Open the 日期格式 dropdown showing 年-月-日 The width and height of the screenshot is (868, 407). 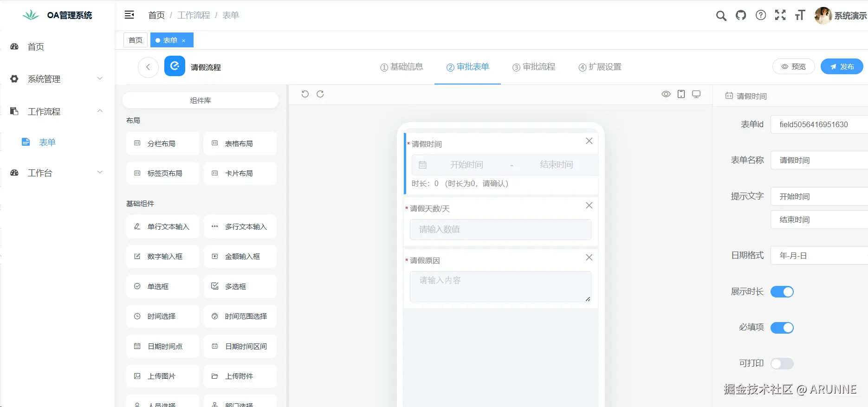coord(819,255)
